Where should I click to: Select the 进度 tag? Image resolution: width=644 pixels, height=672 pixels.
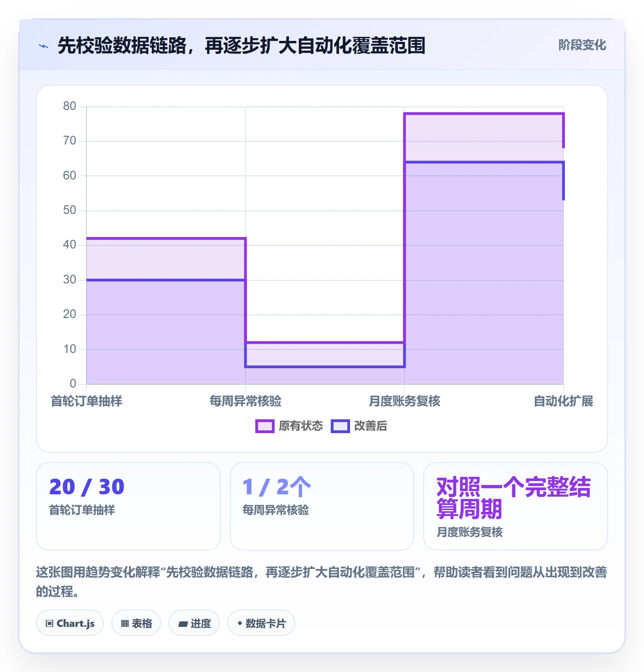[194, 623]
